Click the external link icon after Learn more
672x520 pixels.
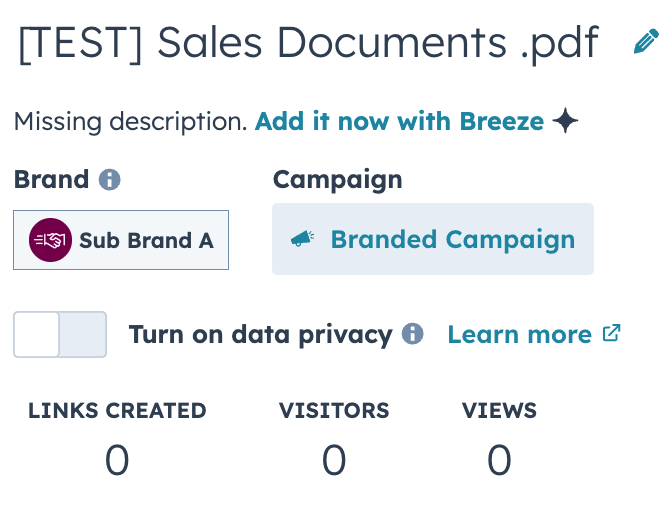point(612,333)
